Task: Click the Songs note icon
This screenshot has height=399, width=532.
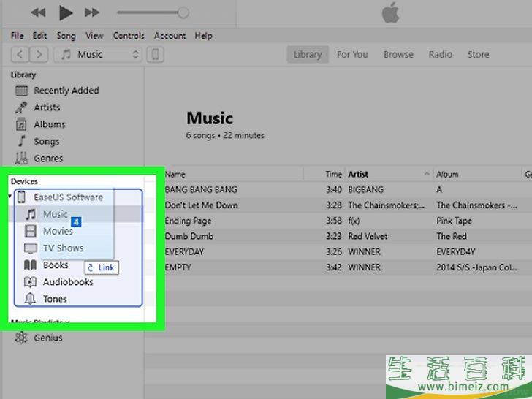Action: 22,141
